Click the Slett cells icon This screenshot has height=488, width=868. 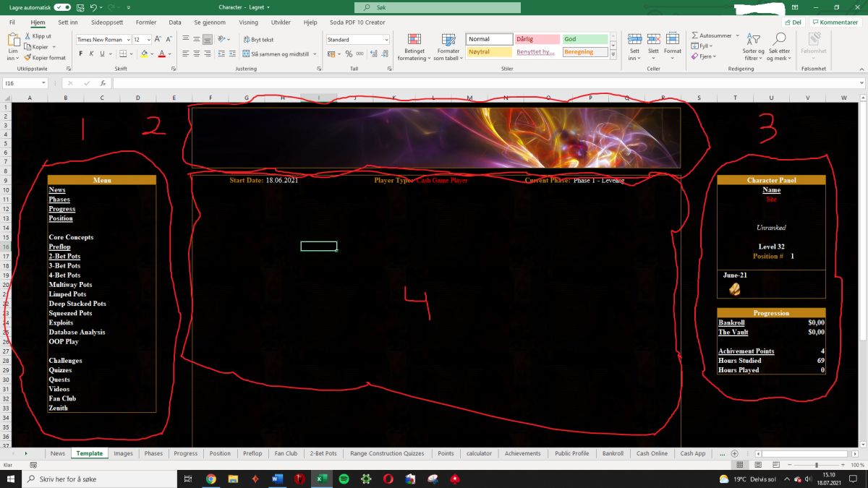coord(653,39)
